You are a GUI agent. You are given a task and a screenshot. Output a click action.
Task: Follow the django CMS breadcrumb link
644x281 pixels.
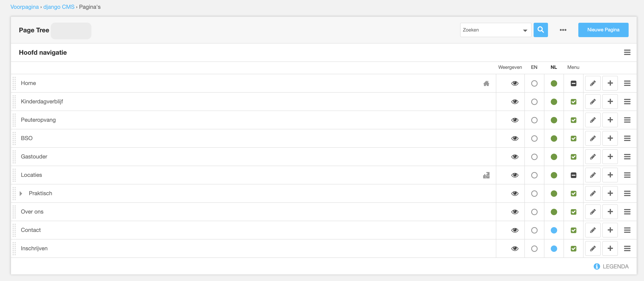tap(59, 7)
